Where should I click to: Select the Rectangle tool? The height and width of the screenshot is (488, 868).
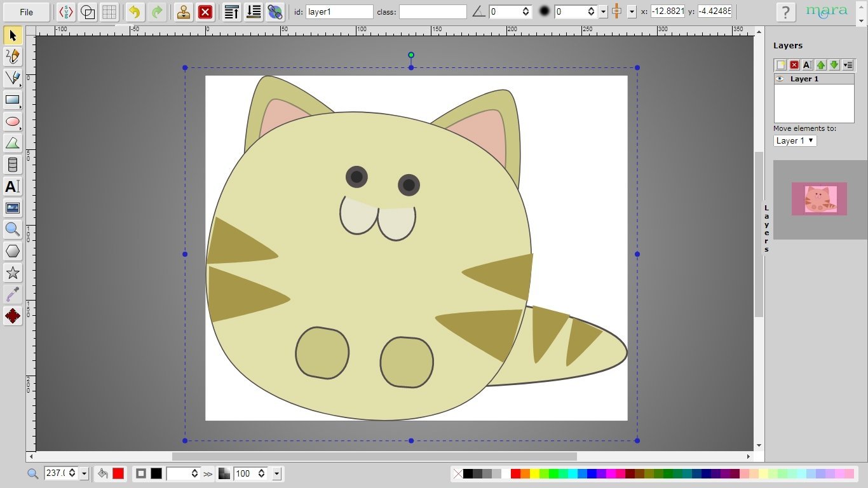pyautogui.click(x=13, y=100)
